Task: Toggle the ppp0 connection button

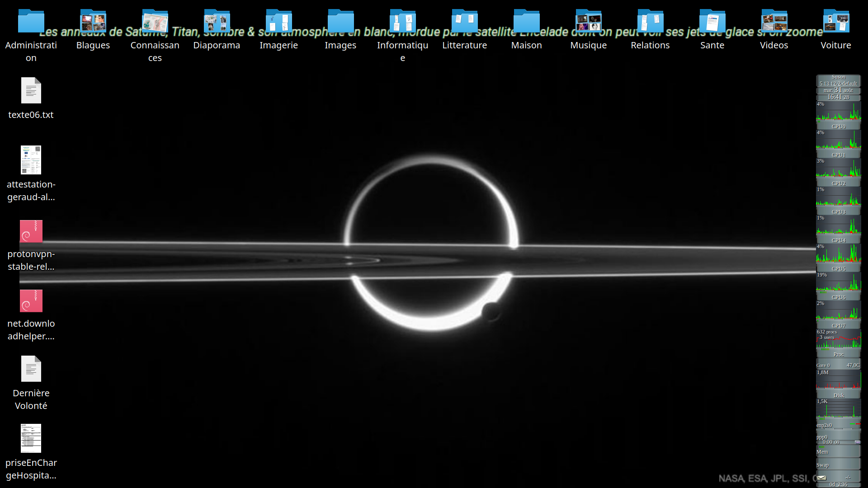Action: pyautogui.click(x=857, y=442)
